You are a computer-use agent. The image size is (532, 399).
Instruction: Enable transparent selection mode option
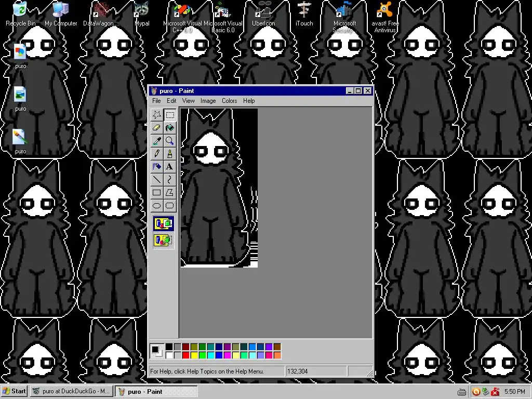coord(164,240)
